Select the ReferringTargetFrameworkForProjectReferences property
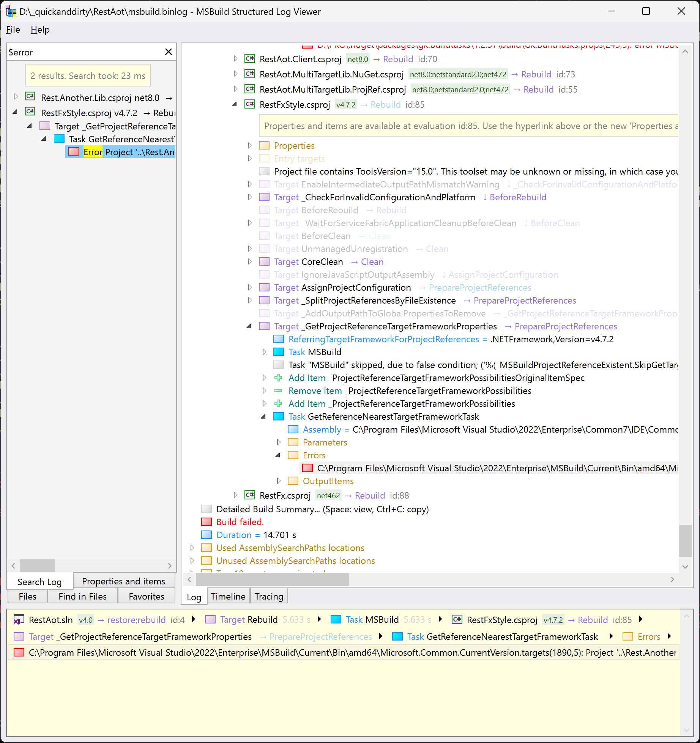The height and width of the screenshot is (743, 700). [383, 339]
